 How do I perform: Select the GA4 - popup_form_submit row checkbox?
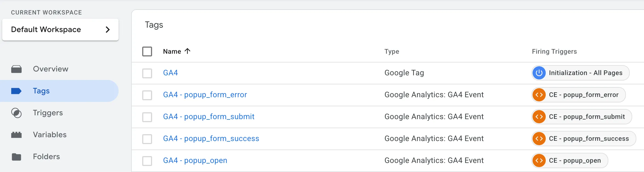[x=147, y=117]
